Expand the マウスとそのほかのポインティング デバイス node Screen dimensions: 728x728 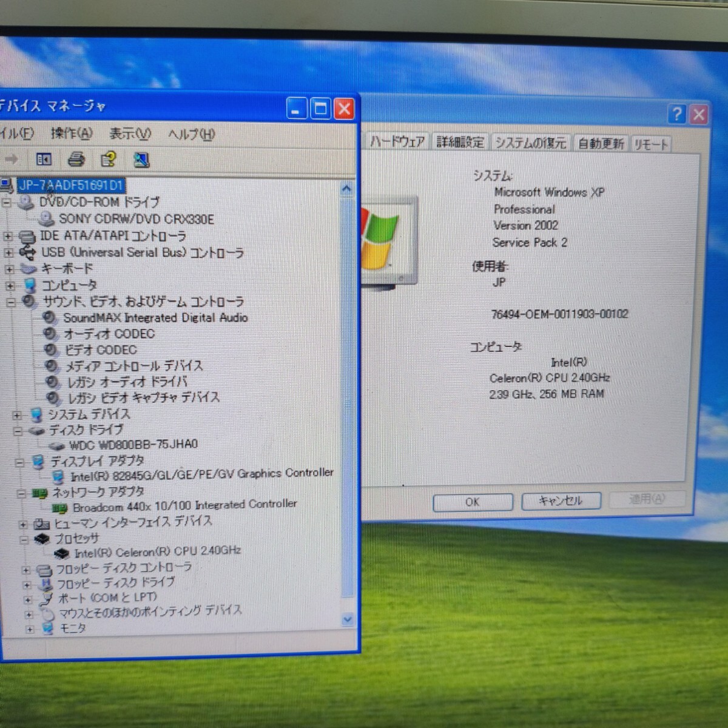[x=29, y=615]
